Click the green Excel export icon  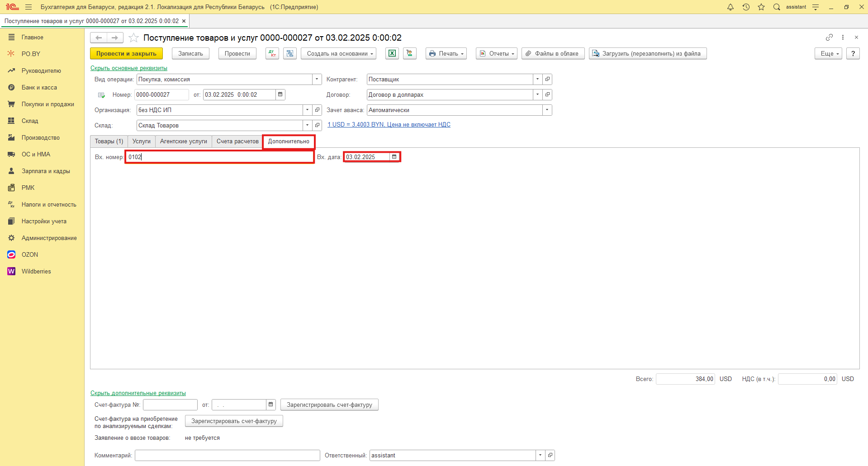(392, 53)
